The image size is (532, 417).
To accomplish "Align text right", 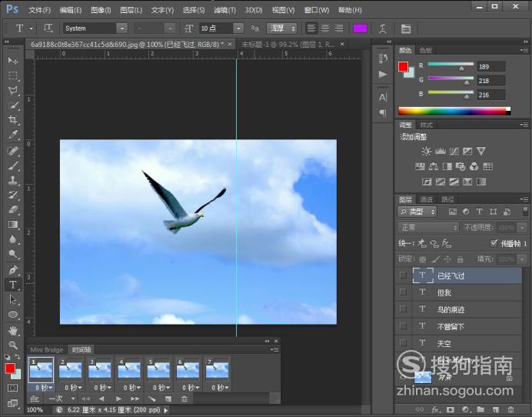I will coord(338,28).
